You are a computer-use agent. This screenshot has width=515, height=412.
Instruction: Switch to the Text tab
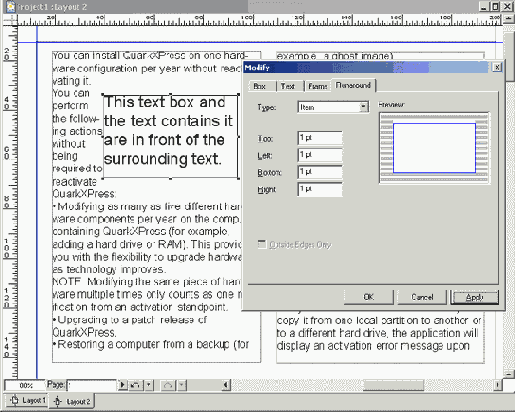click(x=288, y=86)
